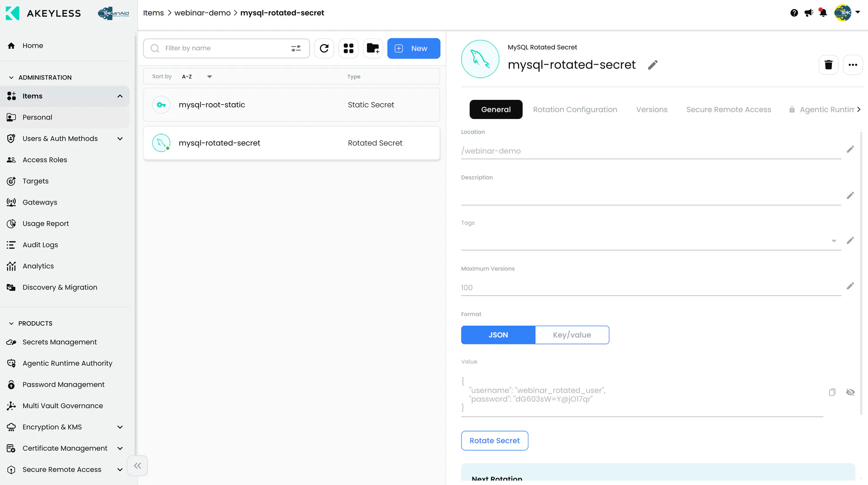Click the Secrets Management icon
Image resolution: width=868 pixels, height=485 pixels.
pos(11,342)
